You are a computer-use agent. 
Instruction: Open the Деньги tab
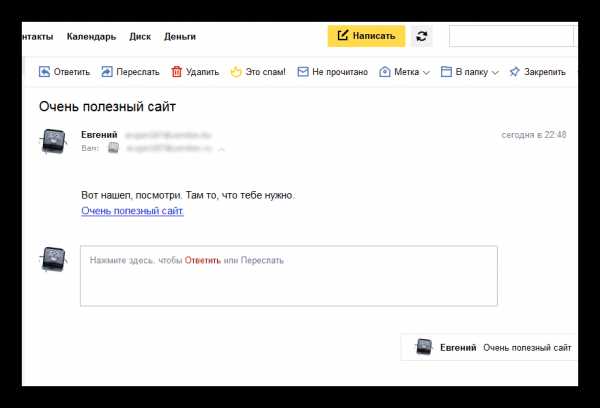tap(180, 37)
